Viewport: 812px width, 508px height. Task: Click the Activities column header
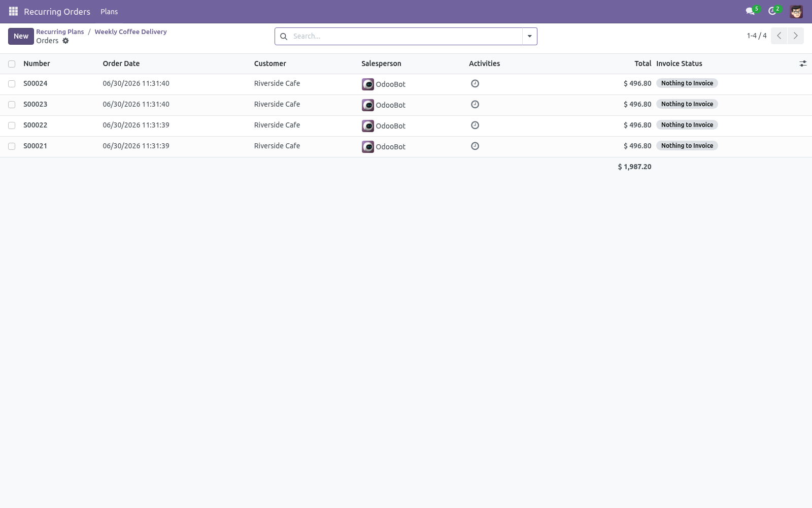tap(484, 63)
